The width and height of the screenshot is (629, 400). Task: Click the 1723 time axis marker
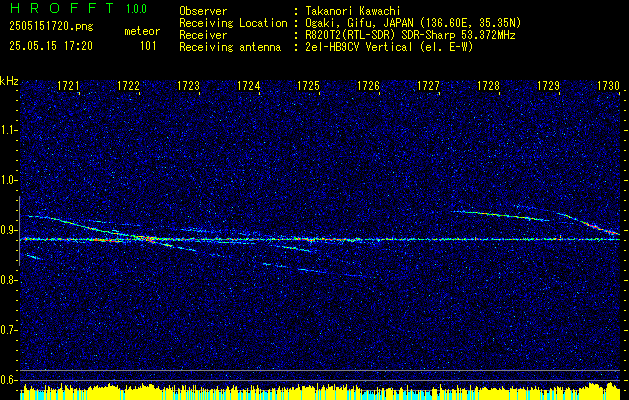[189, 85]
